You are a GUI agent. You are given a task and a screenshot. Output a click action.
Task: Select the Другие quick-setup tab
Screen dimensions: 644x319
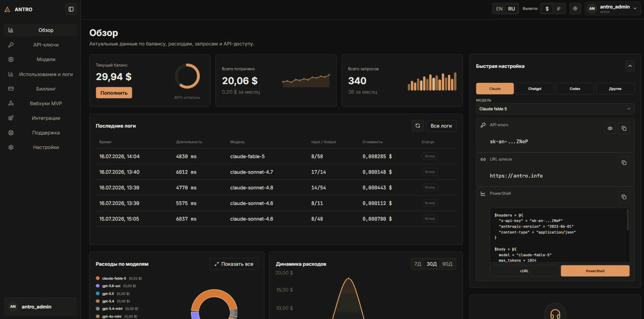pyautogui.click(x=615, y=89)
